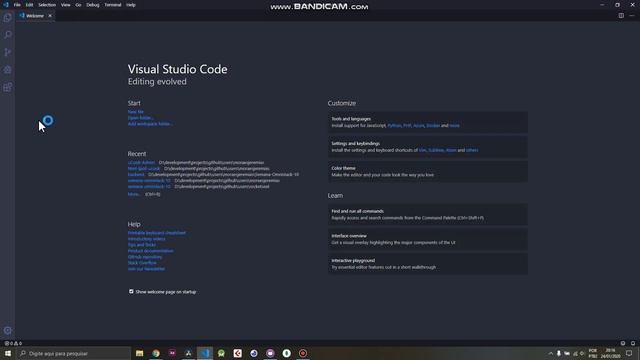The height and width of the screenshot is (360, 640).
Task: Open the Source Control view
Action: coord(7,52)
